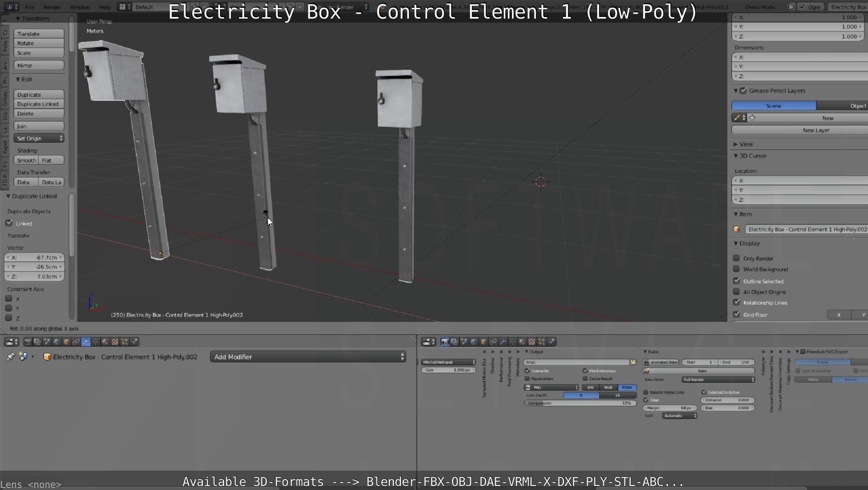Click the plus icon beside grease pencil
This screenshot has width=868, height=490.
coord(752,118)
